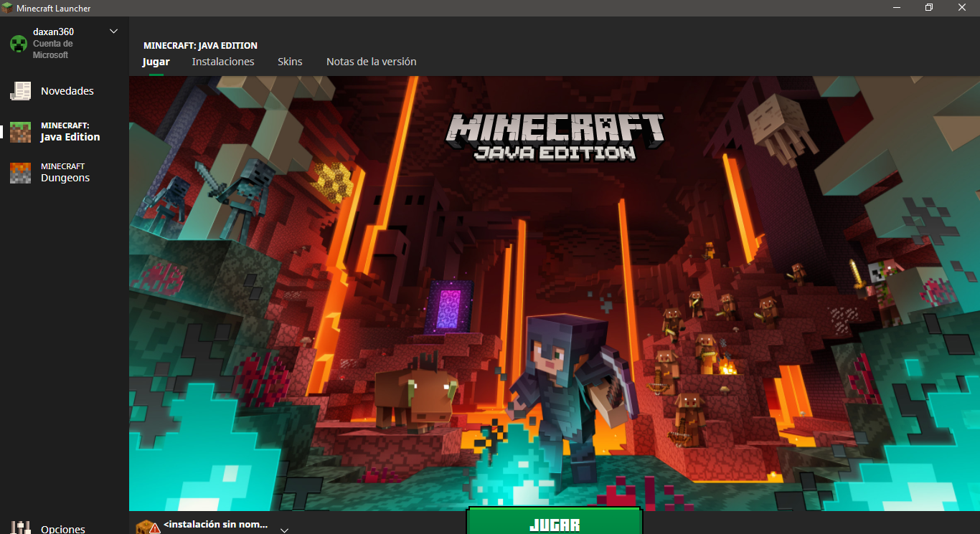This screenshot has width=980, height=534.
Task: Click the Minecraft Launcher title bar app icon
Action: tap(8, 8)
